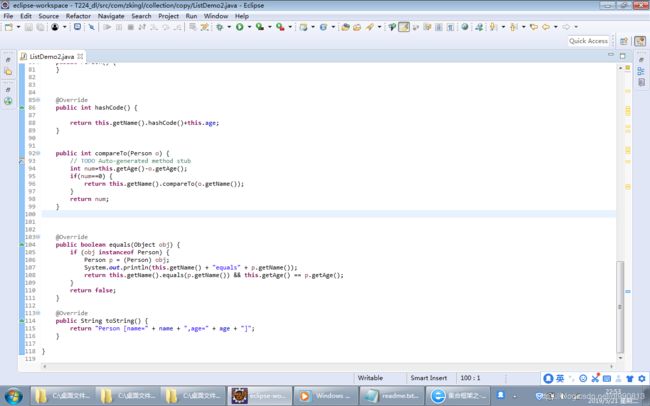The width and height of the screenshot is (650, 406).
Task: Maximize the editor area button
Action: [623, 56]
